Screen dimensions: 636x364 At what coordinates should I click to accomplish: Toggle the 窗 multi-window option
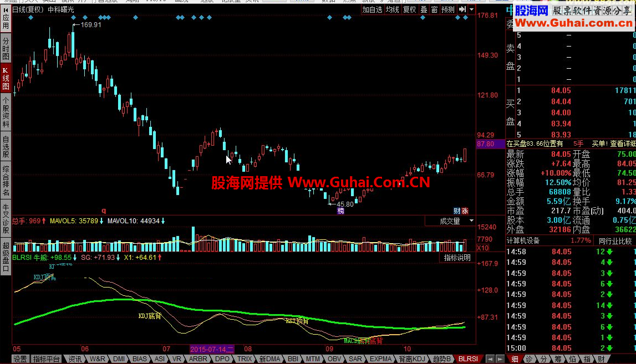[434, 10]
